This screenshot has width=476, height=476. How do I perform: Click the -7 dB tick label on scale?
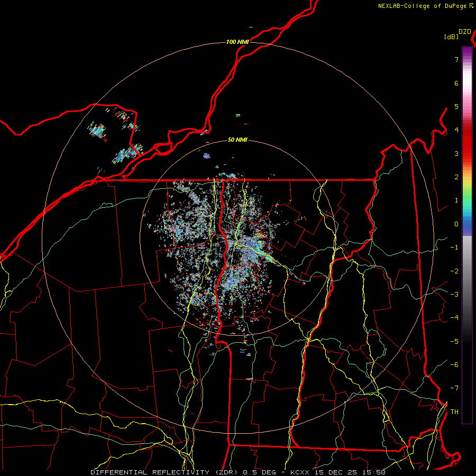pyautogui.click(x=454, y=388)
